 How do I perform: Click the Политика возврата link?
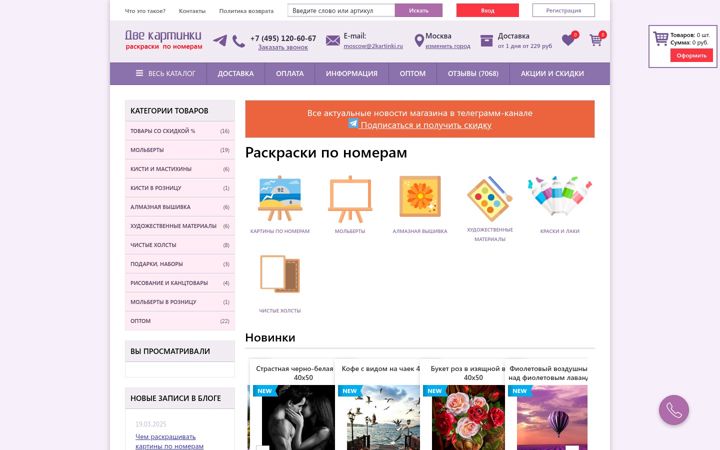[246, 11]
